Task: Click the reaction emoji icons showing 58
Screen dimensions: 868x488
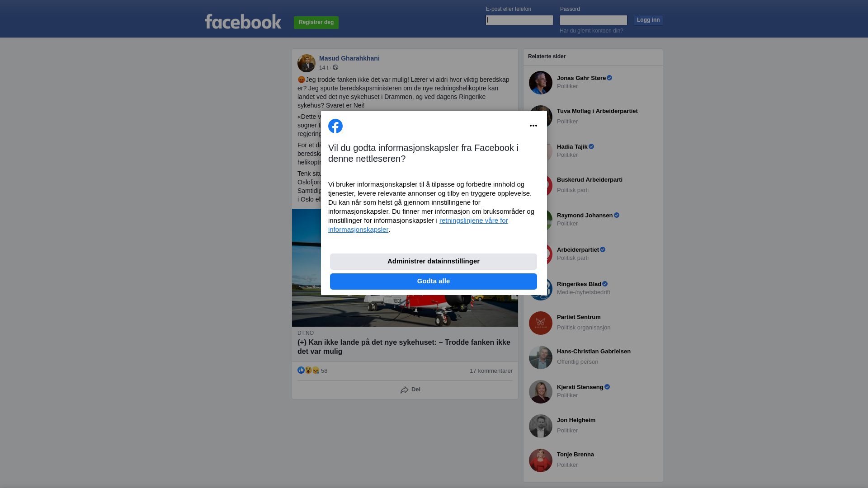Action: [308, 371]
